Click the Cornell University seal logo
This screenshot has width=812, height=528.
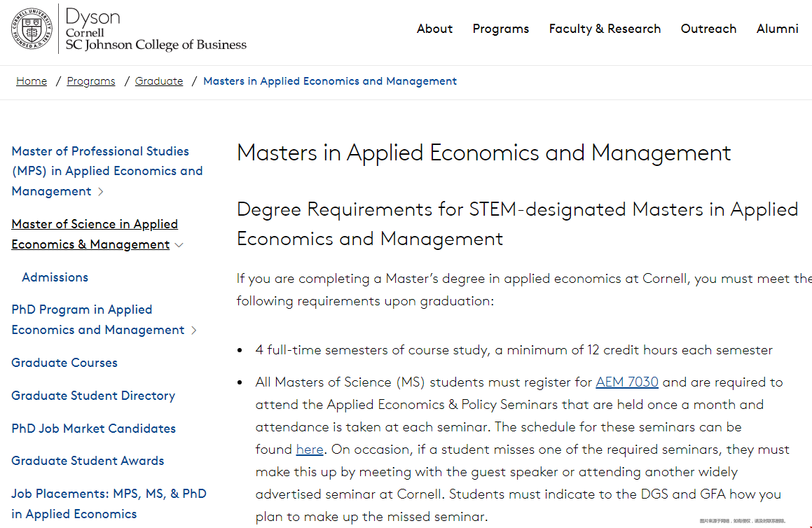pyautogui.click(x=32, y=29)
